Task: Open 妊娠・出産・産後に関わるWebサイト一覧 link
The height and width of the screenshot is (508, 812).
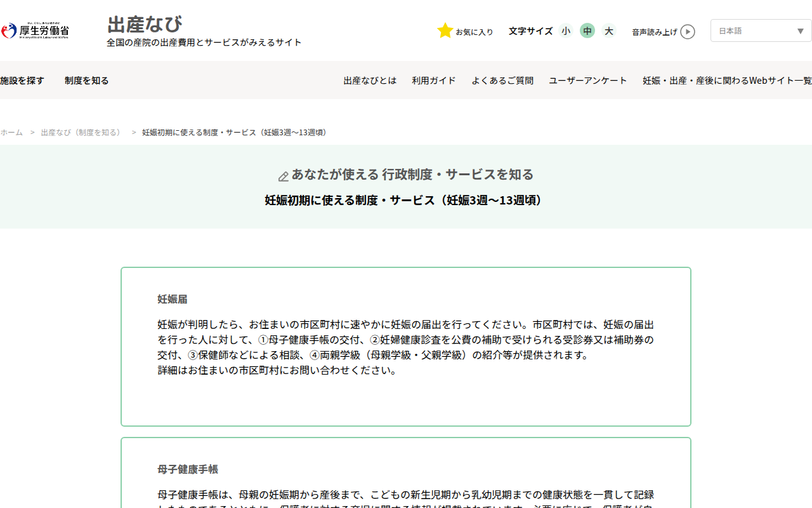Action: [727, 81]
